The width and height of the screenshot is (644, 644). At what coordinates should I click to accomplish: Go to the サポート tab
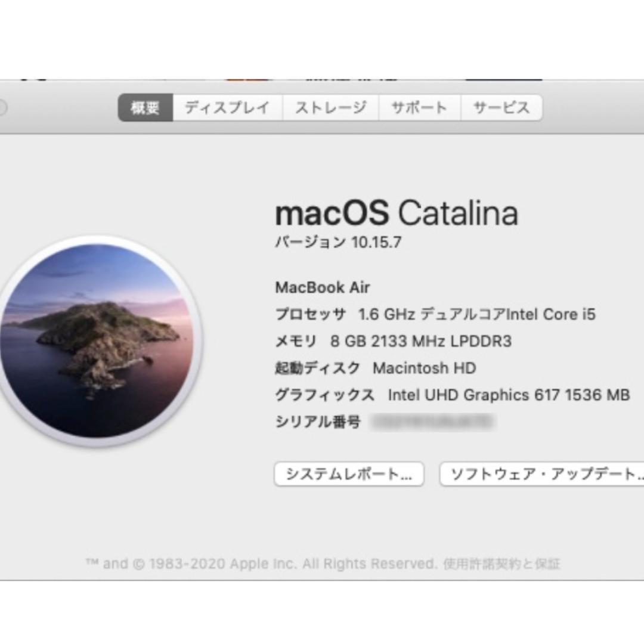(419, 107)
